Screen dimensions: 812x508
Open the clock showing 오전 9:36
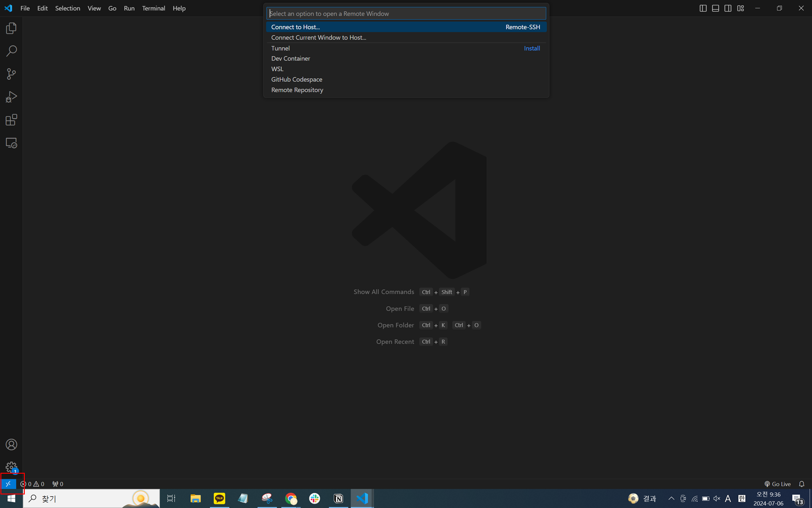[x=768, y=499]
